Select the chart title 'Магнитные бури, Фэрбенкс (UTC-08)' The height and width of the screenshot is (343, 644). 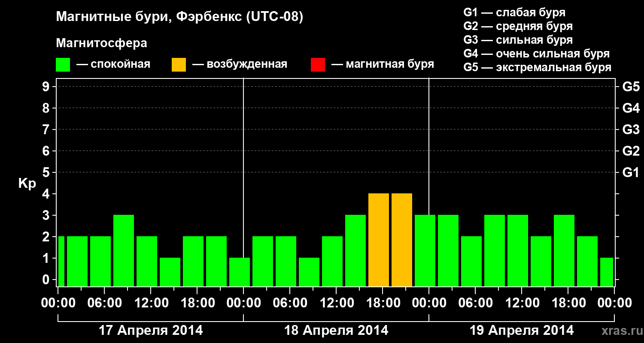pos(180,17)
